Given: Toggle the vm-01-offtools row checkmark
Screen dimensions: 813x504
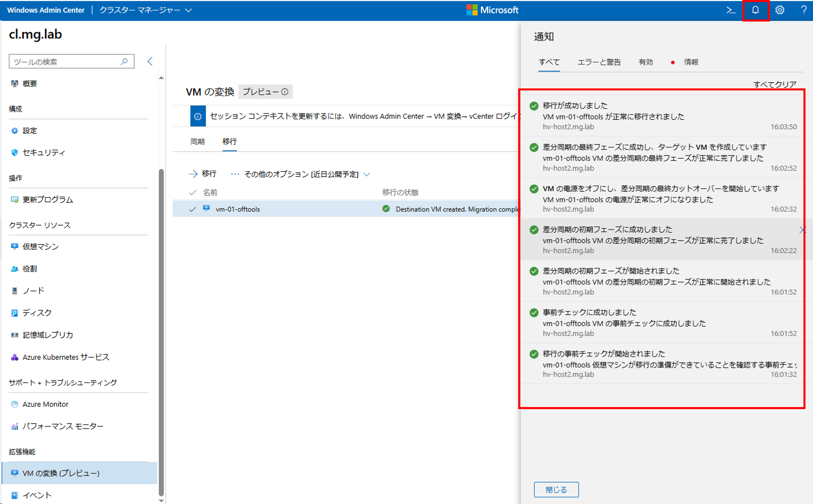Looking at the screenshot, I should point(192,209).
